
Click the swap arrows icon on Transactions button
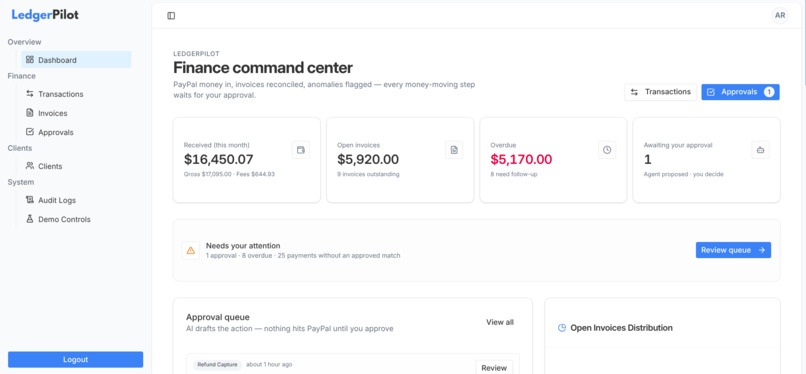click(635, 92)
